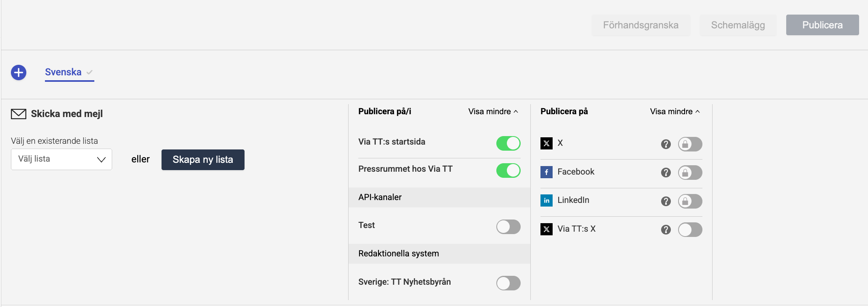Click Skapa ny lista button

pyautogui.click(x=203, y=160)
